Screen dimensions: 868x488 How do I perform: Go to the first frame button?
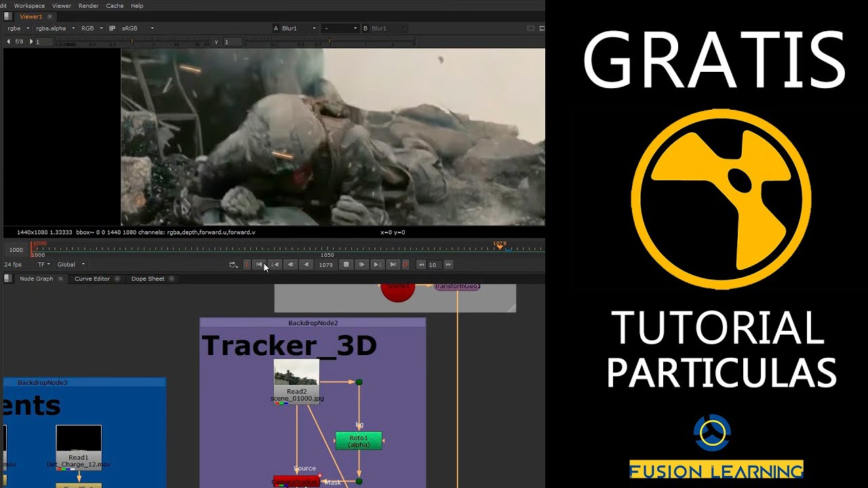tap(259, 264)
